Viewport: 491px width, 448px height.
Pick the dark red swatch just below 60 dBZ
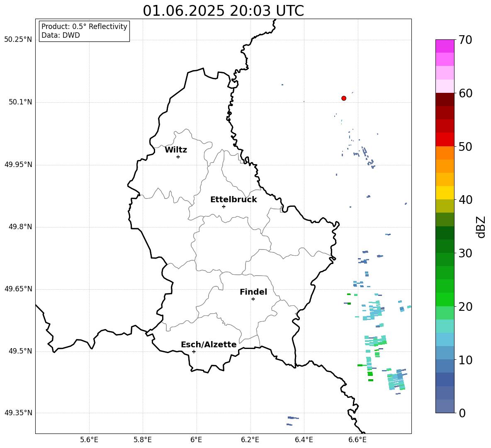(x=445, y=99)
